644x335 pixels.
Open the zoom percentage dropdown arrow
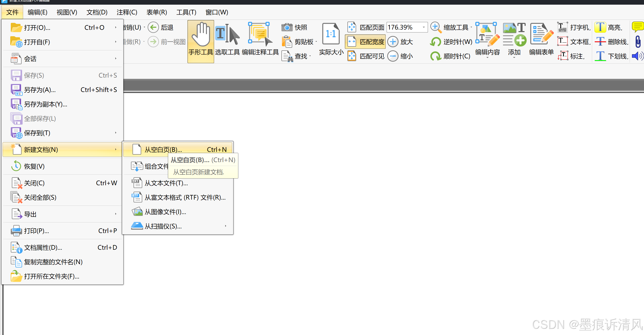[424, 27]
